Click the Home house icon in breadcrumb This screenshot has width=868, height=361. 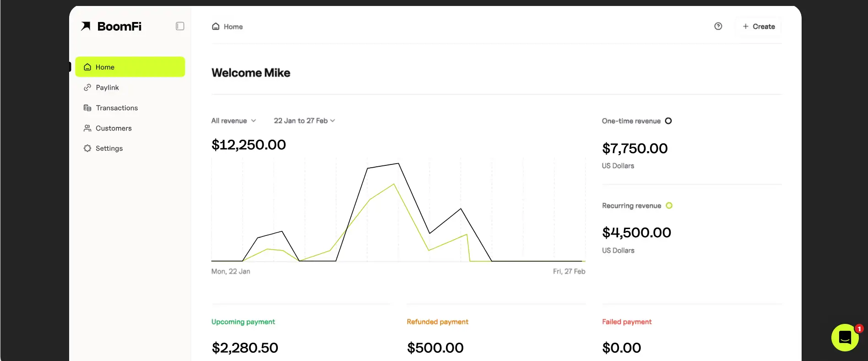(216, 27)
